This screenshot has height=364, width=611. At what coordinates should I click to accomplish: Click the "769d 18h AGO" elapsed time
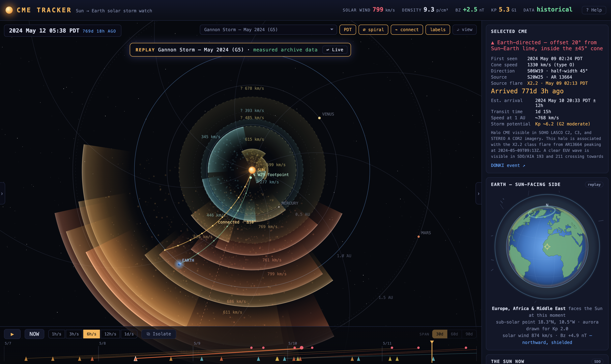tap(99, 31)
